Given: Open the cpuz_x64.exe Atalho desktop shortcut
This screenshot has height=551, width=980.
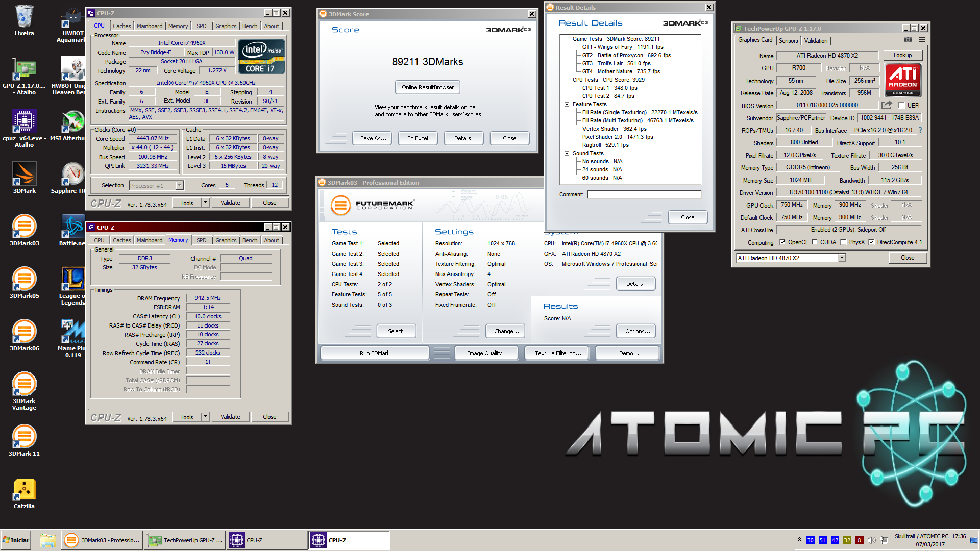Looking at the screenshot, I should [24, 129].
